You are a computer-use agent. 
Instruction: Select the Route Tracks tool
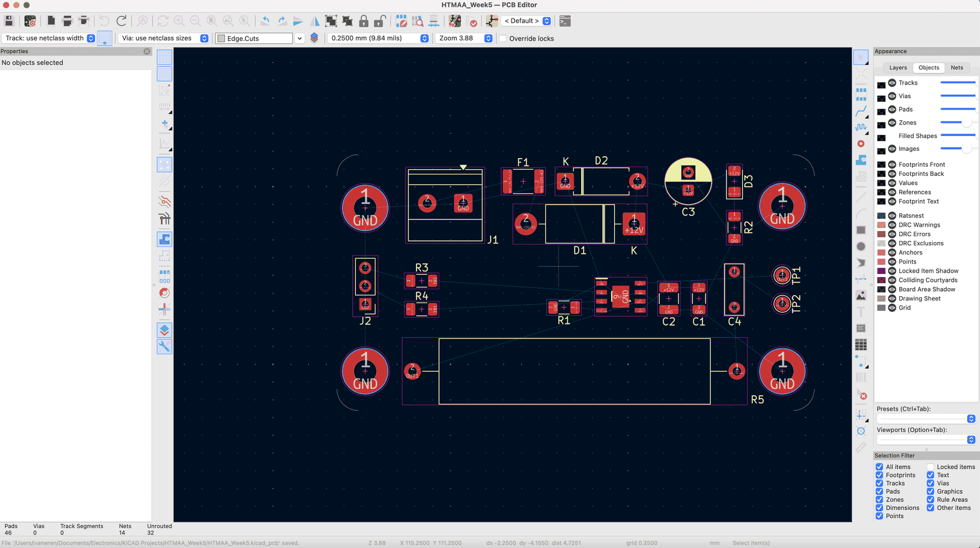click(x=861, y=111)
